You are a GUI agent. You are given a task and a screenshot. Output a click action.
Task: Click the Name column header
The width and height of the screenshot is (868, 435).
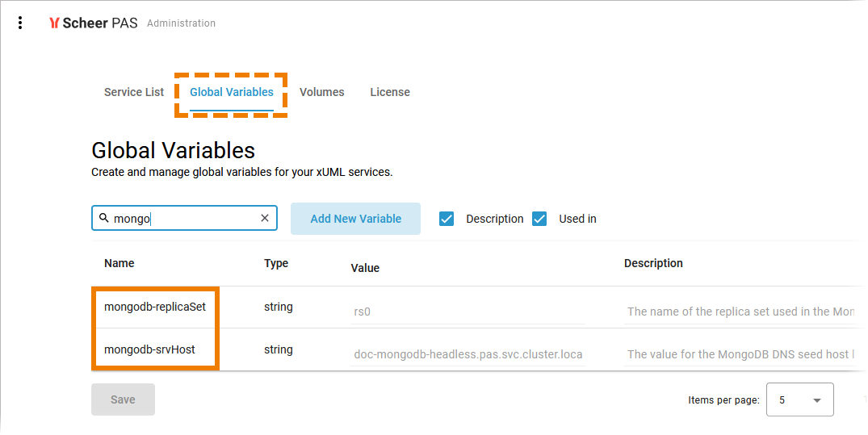tap(119, 263)
